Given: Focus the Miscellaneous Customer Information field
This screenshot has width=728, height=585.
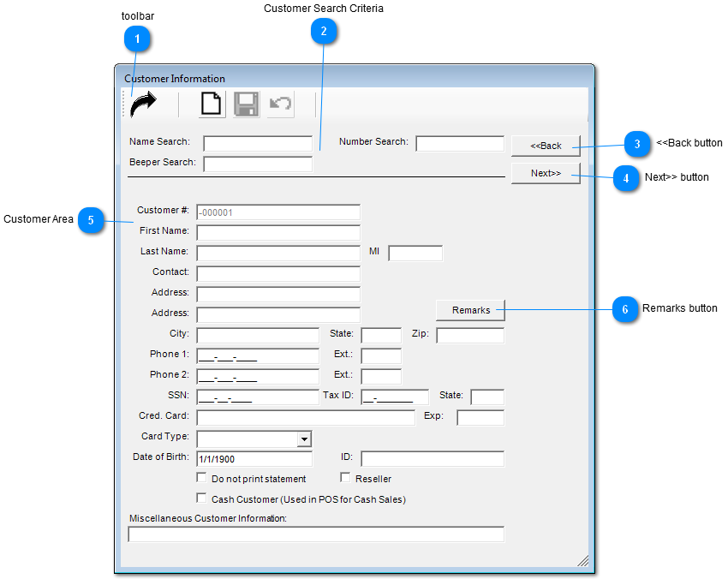Looking at the screenshot, I should pos(316,534).
